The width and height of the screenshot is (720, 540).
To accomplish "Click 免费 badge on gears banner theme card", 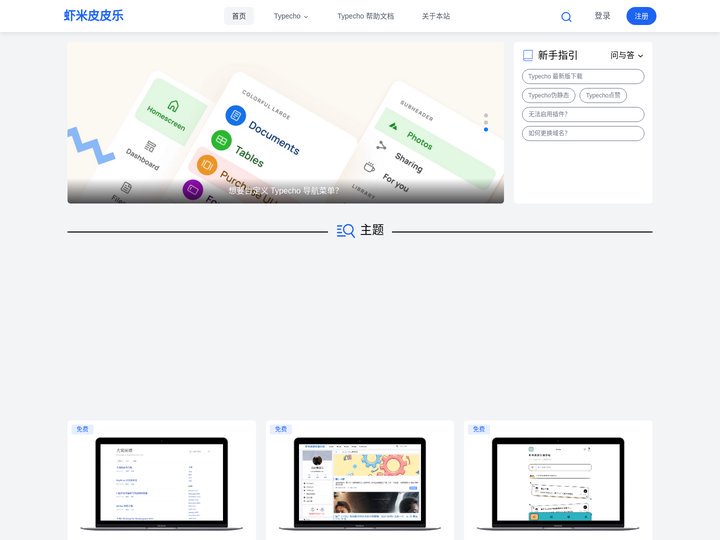I will pyautogui.click(x=281, y=429).
